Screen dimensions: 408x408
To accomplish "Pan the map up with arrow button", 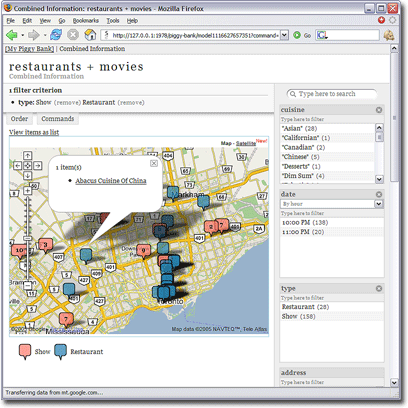I will point(28,155).
